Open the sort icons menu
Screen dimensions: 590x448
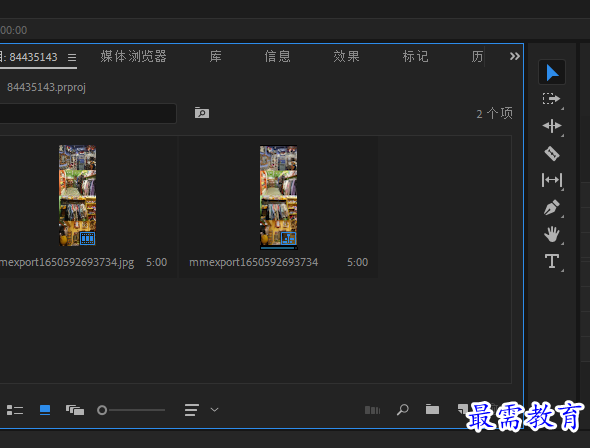pyautogui.click(x=192, y=410)
